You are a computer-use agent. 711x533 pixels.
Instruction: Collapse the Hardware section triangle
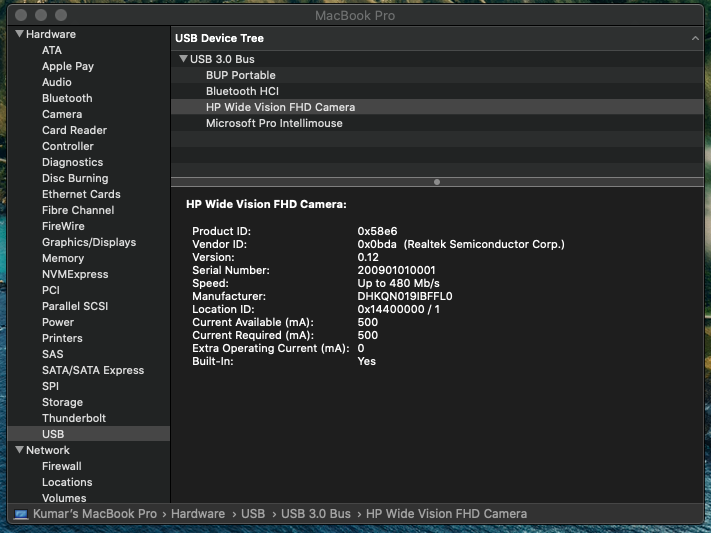[19, 34]
